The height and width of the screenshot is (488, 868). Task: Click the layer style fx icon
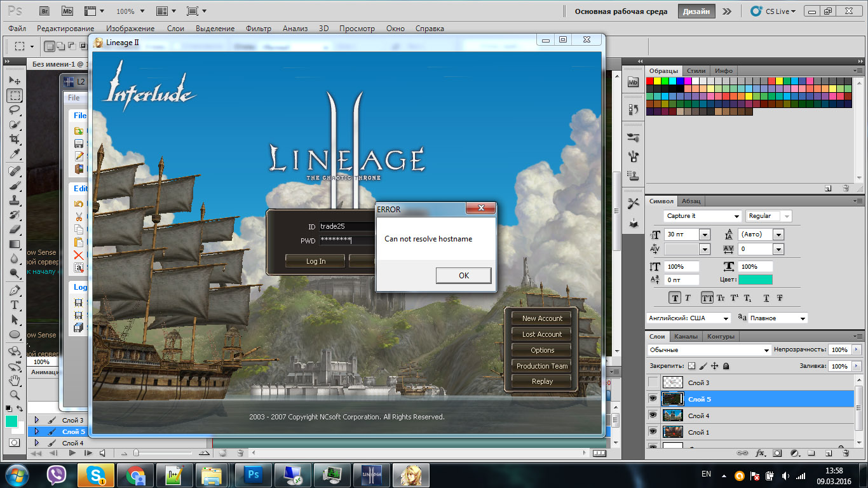(760, 454)
